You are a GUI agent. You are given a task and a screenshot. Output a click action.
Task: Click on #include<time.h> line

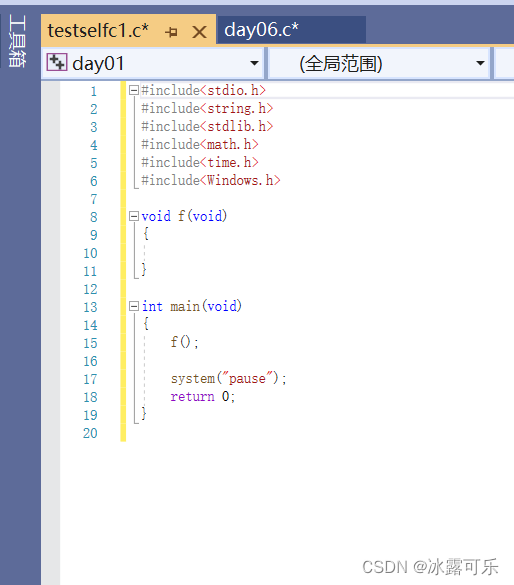coord(200,162)
